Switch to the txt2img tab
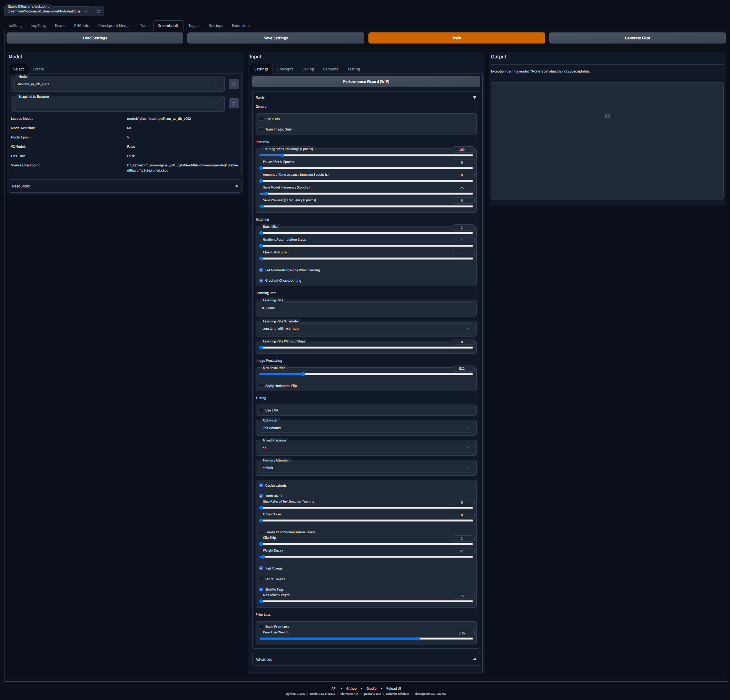 [x=15, y=26]
